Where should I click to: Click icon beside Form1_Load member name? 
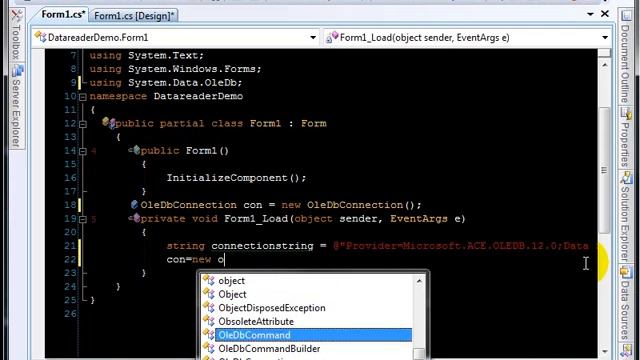332,37
